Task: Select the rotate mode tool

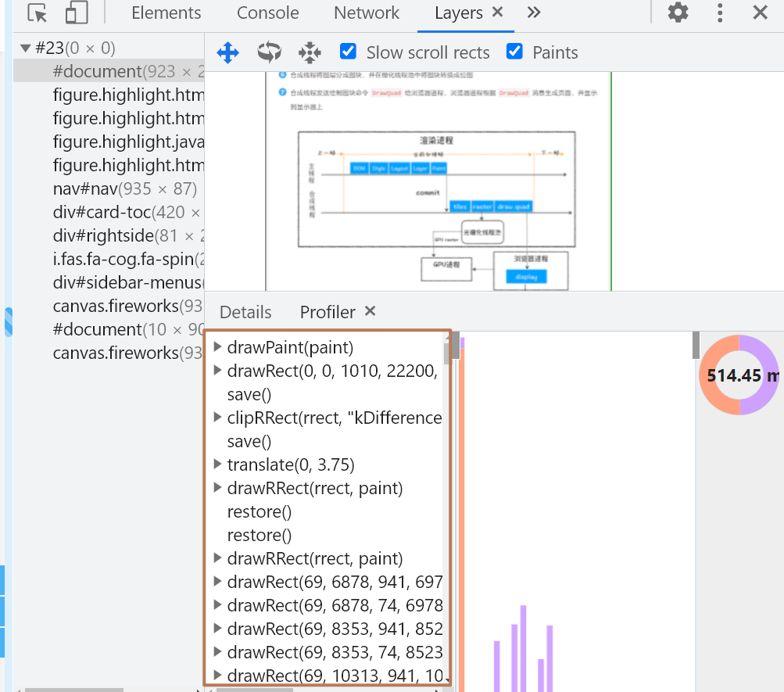Action: coord(269,53)
